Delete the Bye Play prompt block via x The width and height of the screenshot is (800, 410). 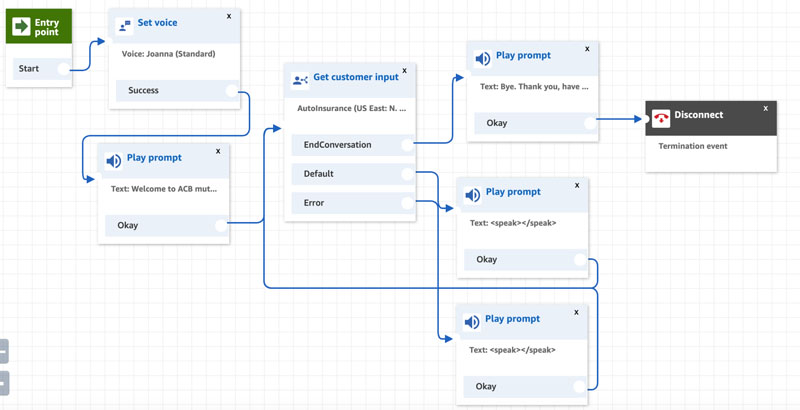point(587,49)
